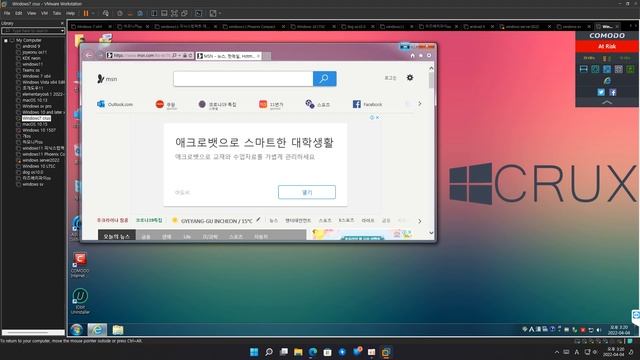Screen dimensions: 640x360
Task: Select Teams os in Library
Action: point(31,70)
